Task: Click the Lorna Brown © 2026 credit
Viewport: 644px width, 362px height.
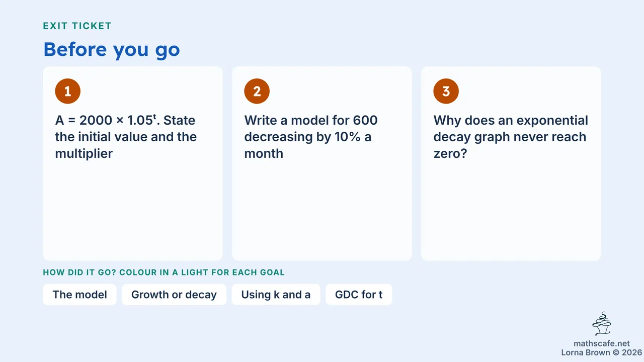Action: click(x=602, y=353)
